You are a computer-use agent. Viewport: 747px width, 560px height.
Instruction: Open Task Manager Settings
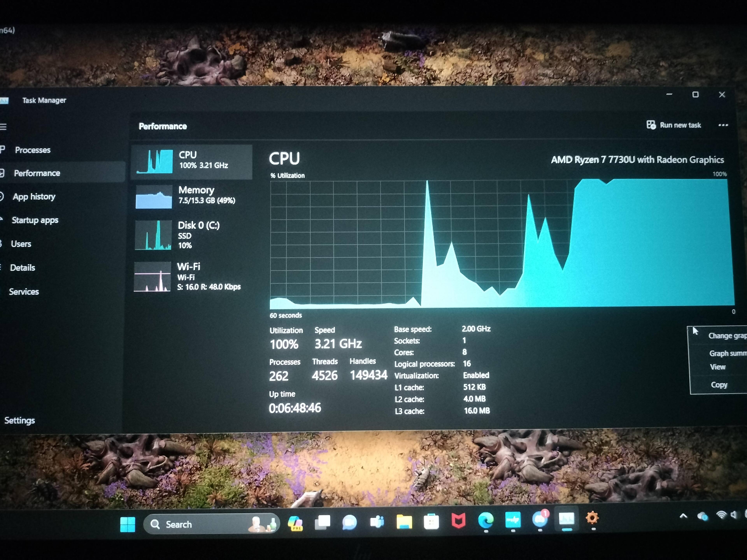point(20,420)
